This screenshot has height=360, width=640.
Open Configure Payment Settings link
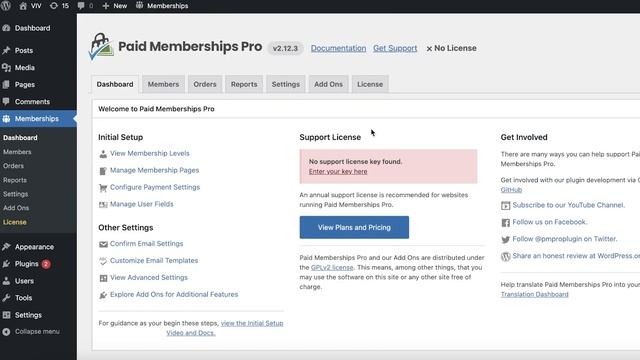(155, 187)
